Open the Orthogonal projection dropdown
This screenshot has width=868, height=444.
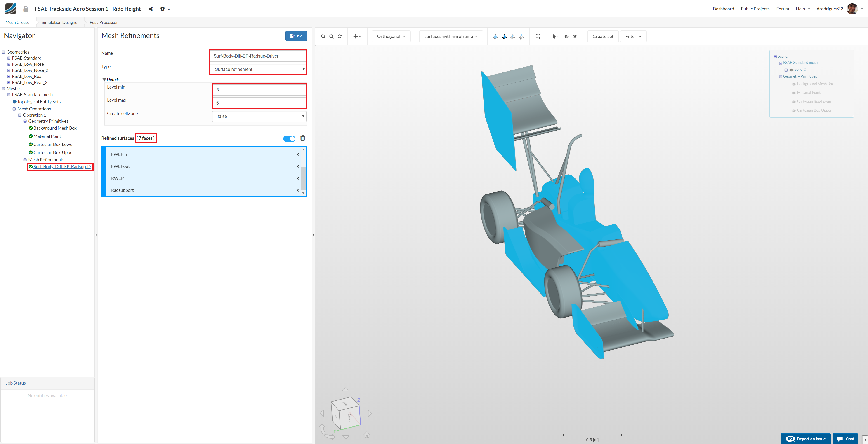coord(391,36)
